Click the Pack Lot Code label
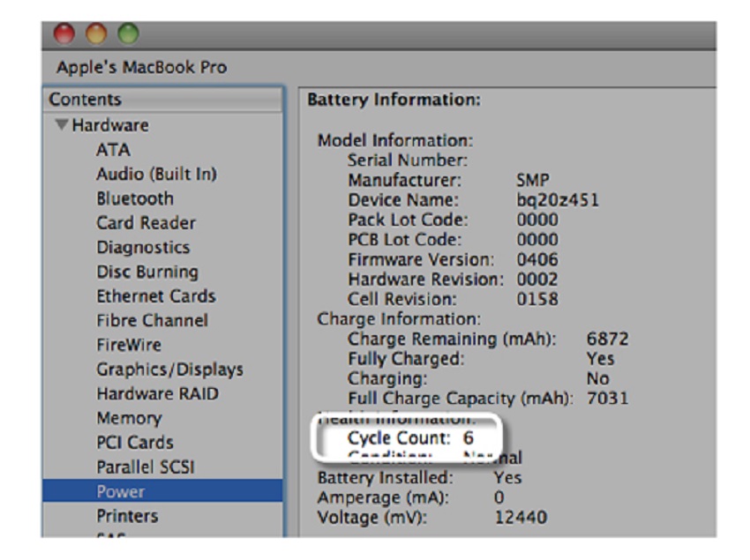The width and height of the screenshot is (750, 560). click(408, 220)
